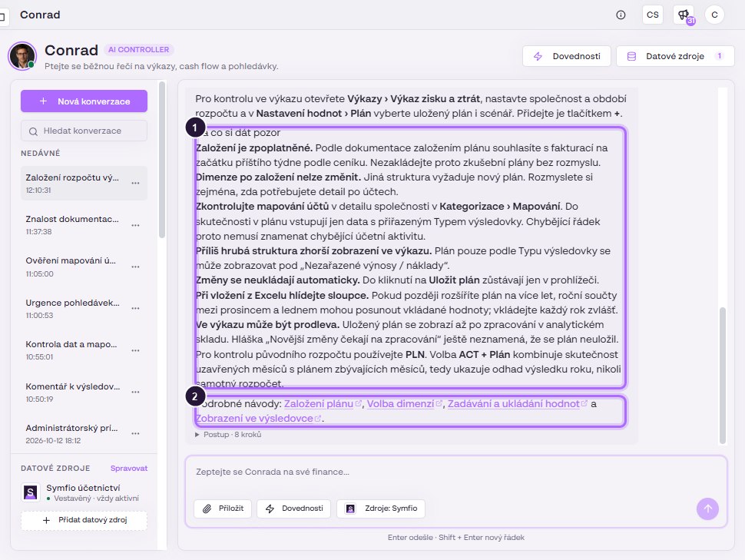Viewport: 745px width, 560px height.
Task: Switch language via CS button
Action: [x=652, y=15]
